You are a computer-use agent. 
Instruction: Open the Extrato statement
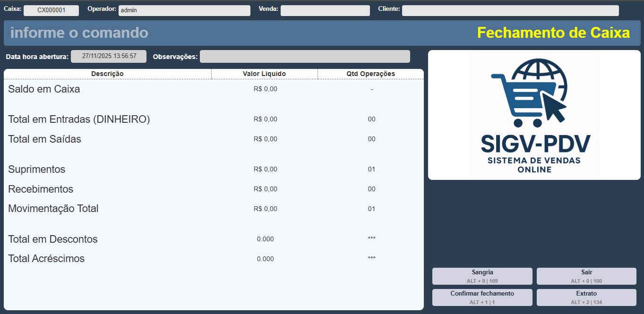point(586,297)
